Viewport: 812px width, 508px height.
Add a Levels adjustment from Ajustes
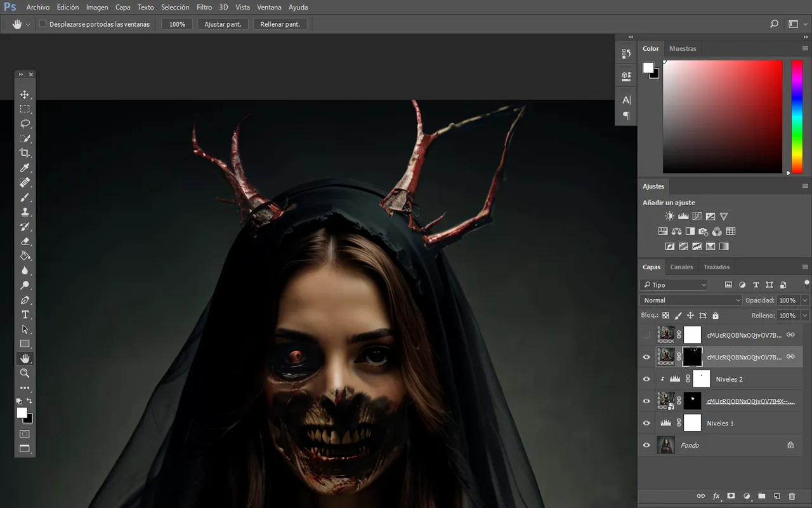(x=683, y=217)
